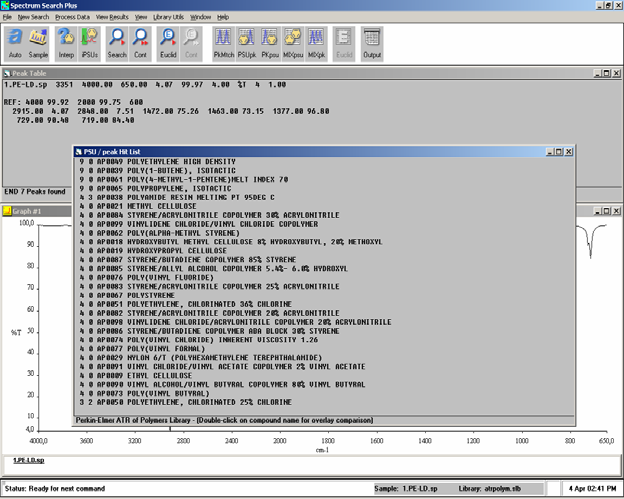Run the Euclid search tool
624x499 pixels.
[x=168, y=44]
